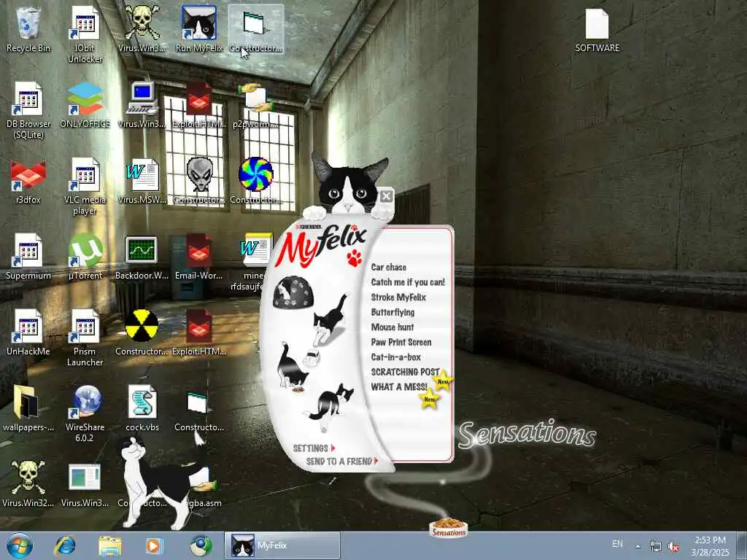
Task: Click the cat bed picture in MyFelix
Action: pos(293,292)
